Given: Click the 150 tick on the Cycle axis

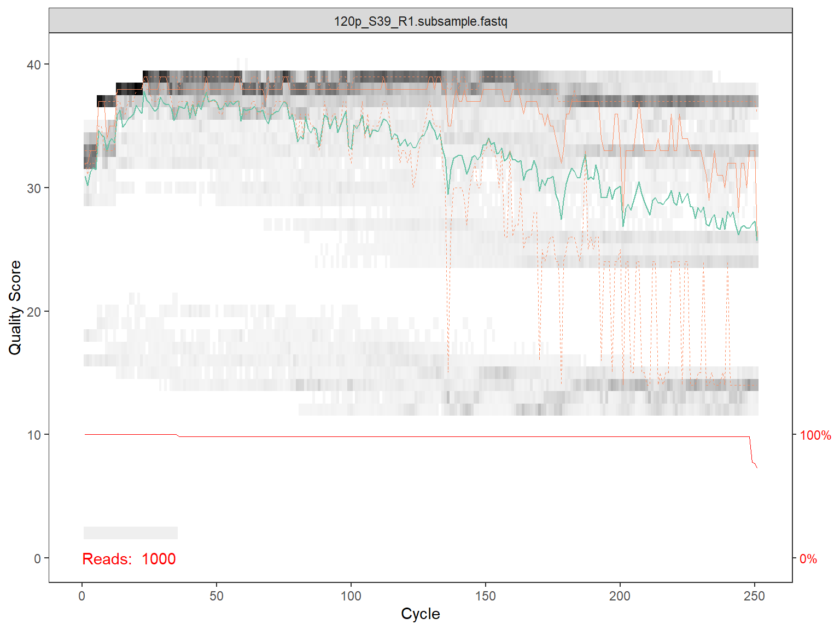Looking at the screenshot, I should (486, 596).
